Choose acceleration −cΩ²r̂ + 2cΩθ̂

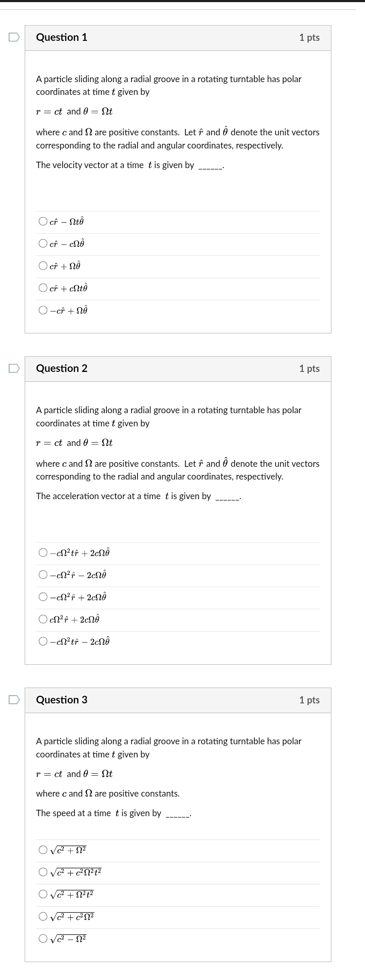(x=43, y=597)
